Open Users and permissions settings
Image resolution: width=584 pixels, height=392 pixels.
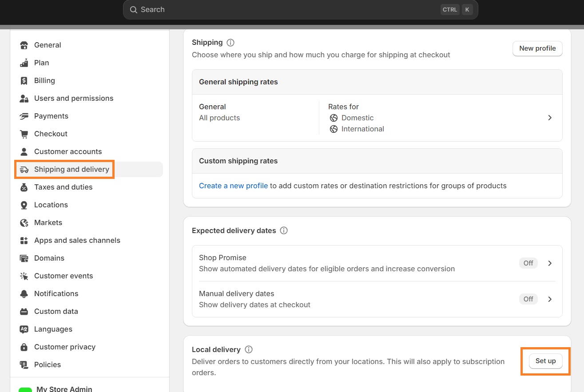[73, 98]
